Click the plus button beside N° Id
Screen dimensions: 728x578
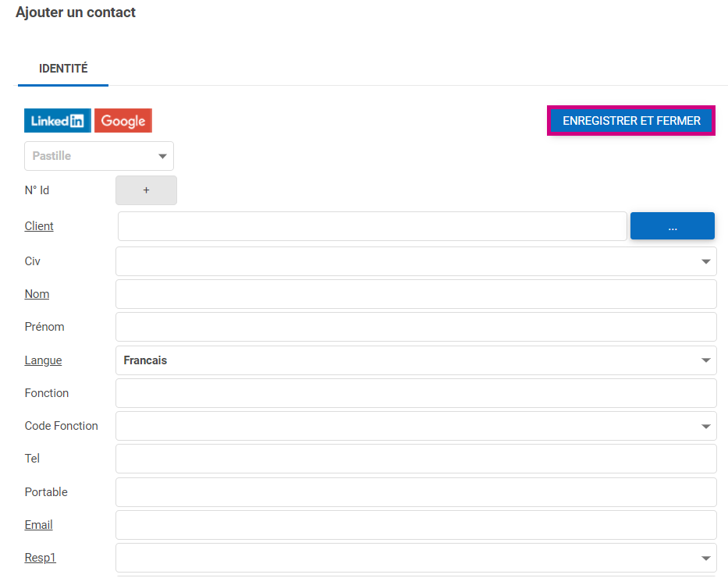pos(146,190)
